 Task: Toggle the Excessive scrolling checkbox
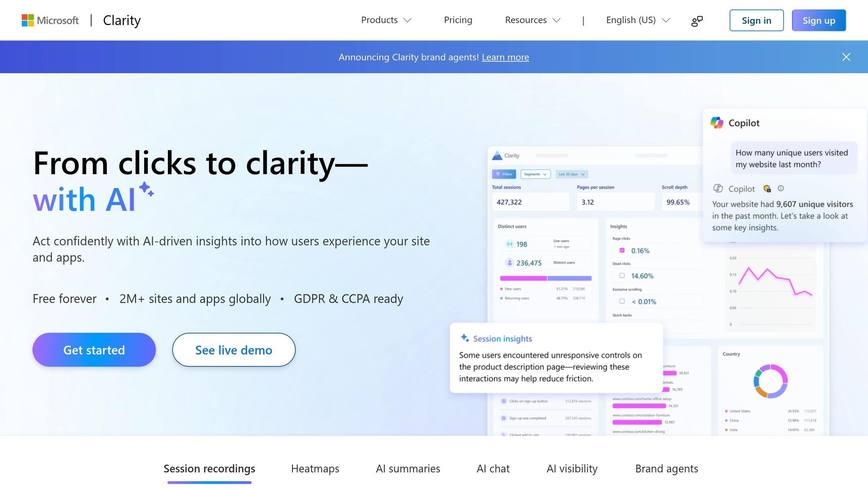point(622,301)
